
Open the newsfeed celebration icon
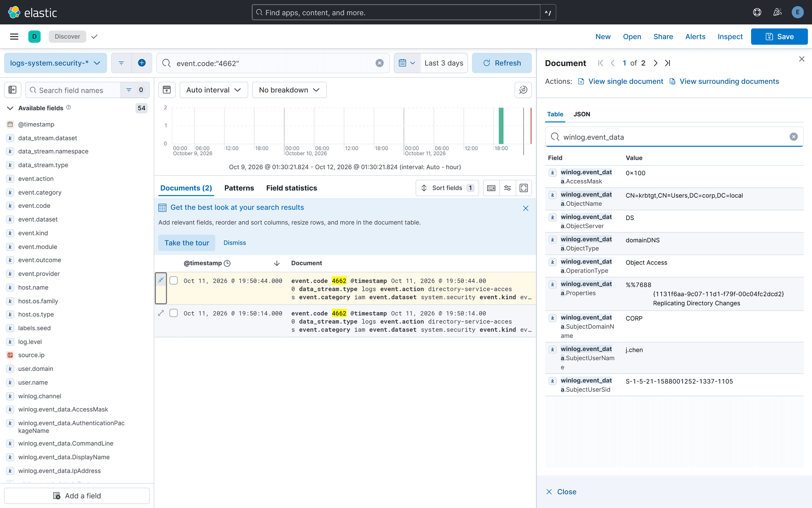pos(777,12)
